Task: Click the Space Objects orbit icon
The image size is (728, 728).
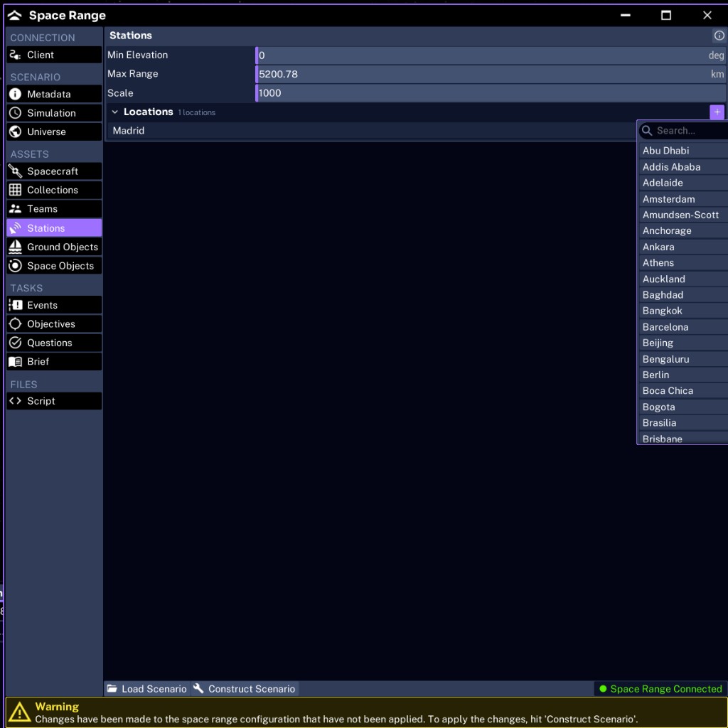Action: 16,266
